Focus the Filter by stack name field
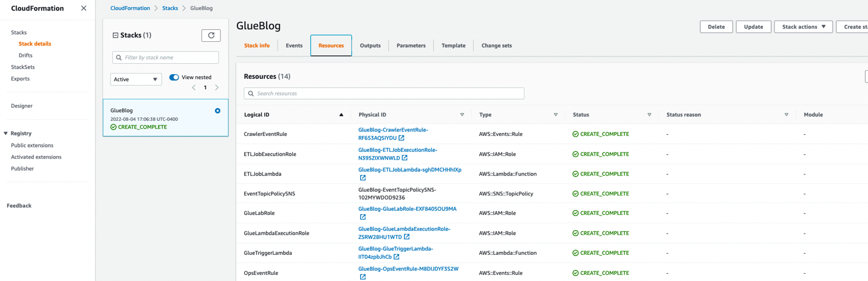 tap(165, 58)
